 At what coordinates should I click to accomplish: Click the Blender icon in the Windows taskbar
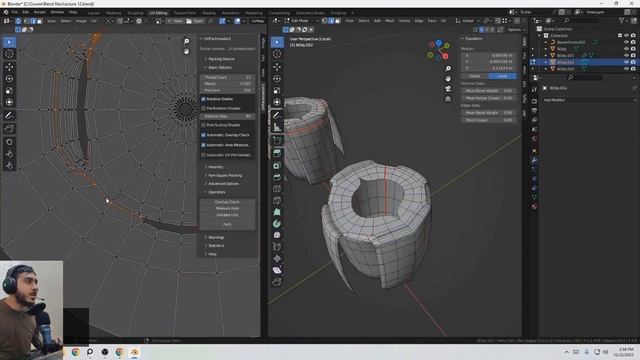134,352
